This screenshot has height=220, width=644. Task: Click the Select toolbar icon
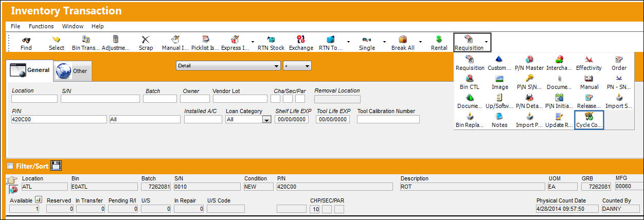[57, 40]
